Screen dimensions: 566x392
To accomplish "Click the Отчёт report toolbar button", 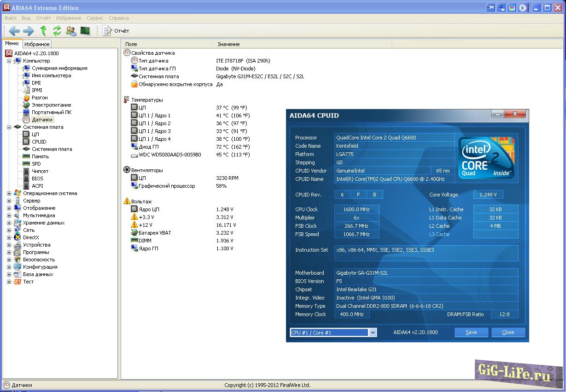I will pyautogui.click(x=116, y=31).
